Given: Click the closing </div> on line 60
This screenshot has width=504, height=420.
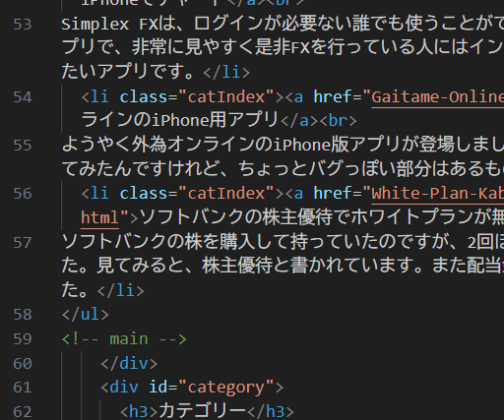Looking at the screenshot, I should pos(129,363).
